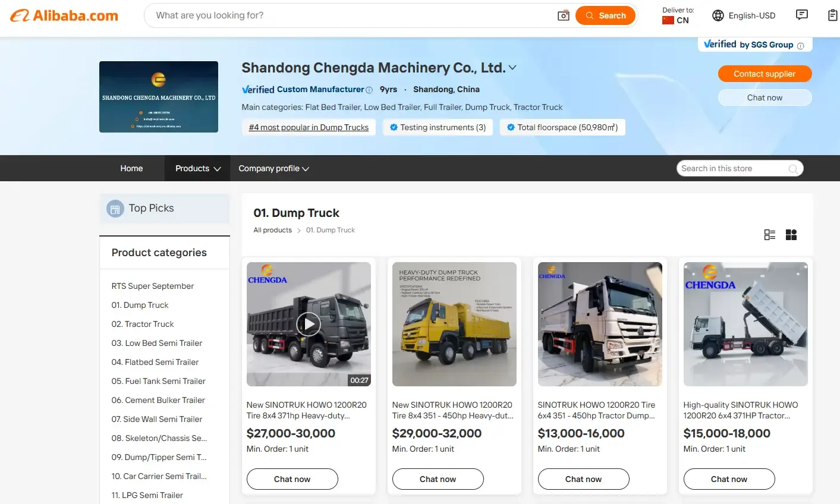840x504 pixels.
Task: Expand the Products menu dropdown
Action: click(x=198, y=168)
